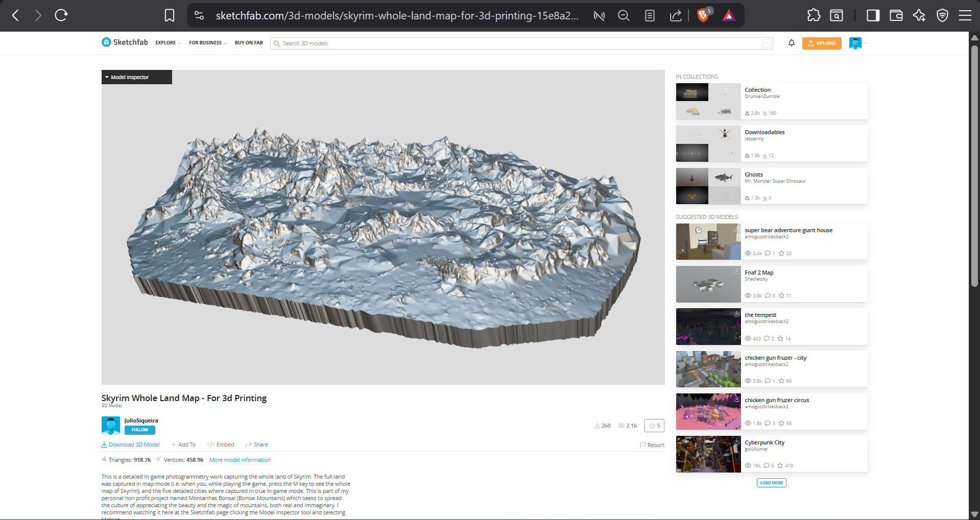Click the Skyrim 3D model viewer
The image size is (980, 520).
click(x=383, y=227)
